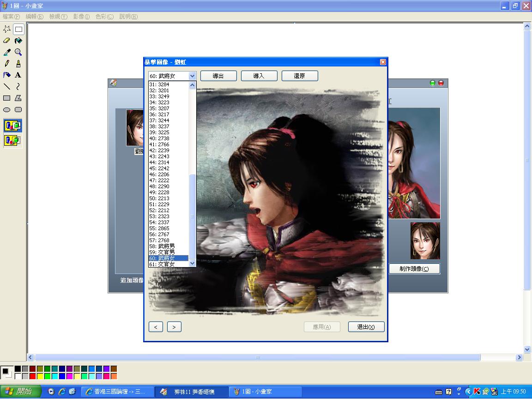Click the green round button in background window
The image size is (532, 399).
433,83
